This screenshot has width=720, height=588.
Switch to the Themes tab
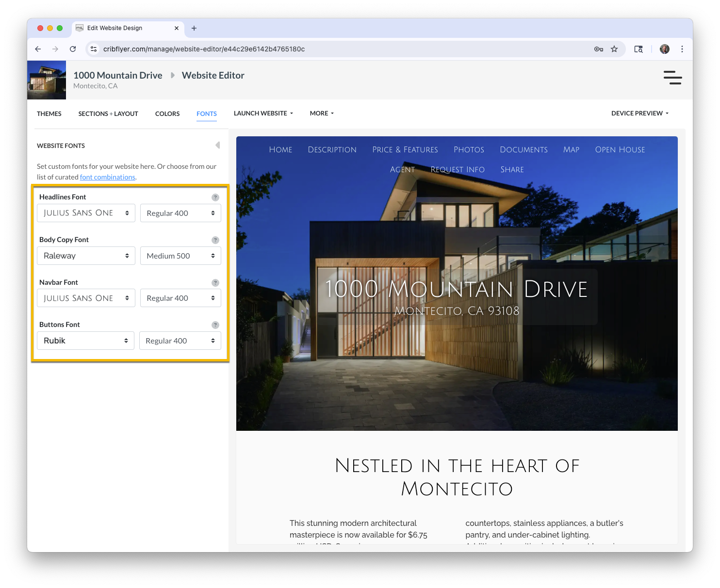[x=49, y=114]
